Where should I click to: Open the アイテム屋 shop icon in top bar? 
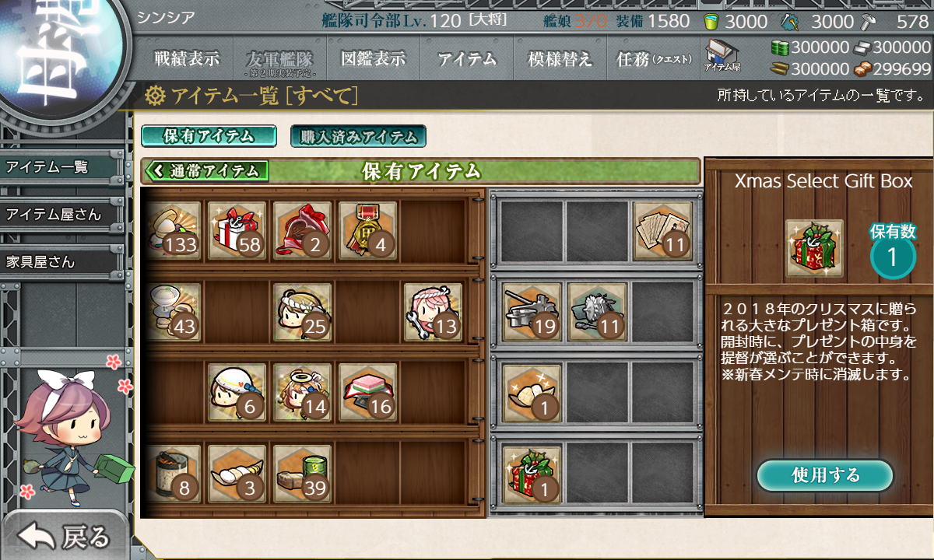[722, 55]
